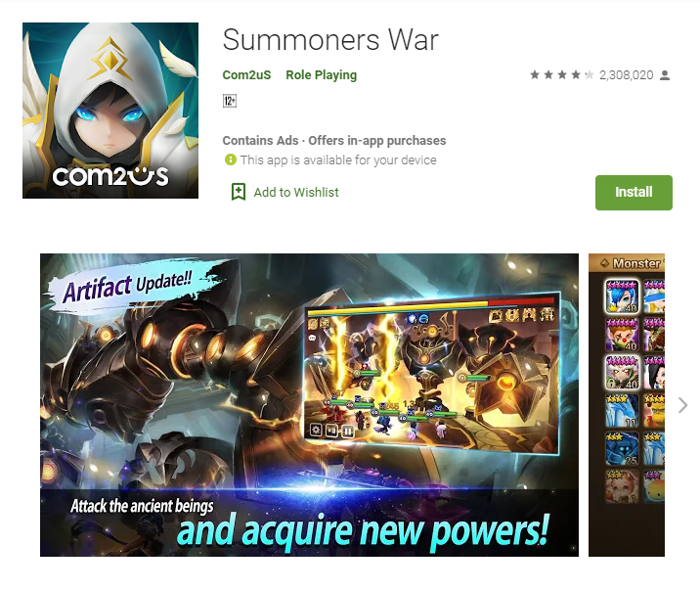Open the Role Playing category
700x591 pixels.
tap(322, 75)
